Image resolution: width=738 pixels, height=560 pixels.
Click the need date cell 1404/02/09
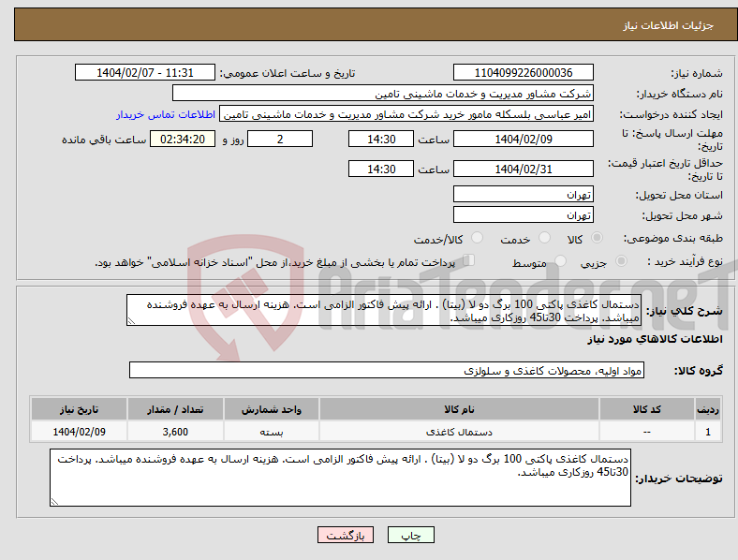[79, 432]
